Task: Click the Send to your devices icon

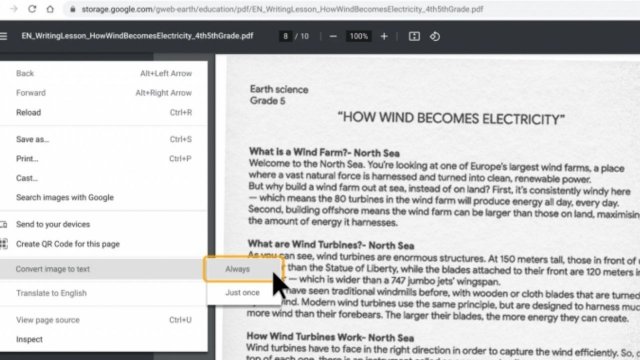Action: point(4,224)
